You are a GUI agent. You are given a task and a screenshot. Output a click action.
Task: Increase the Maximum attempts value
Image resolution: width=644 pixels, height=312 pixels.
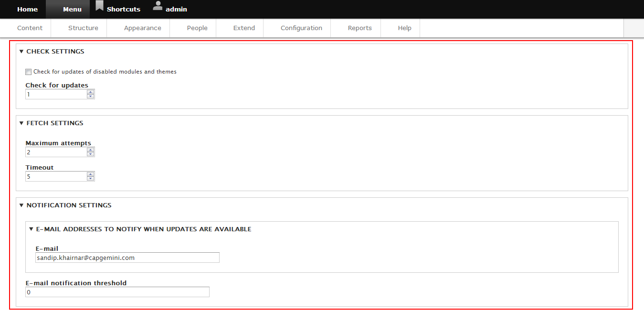point(90,150)
